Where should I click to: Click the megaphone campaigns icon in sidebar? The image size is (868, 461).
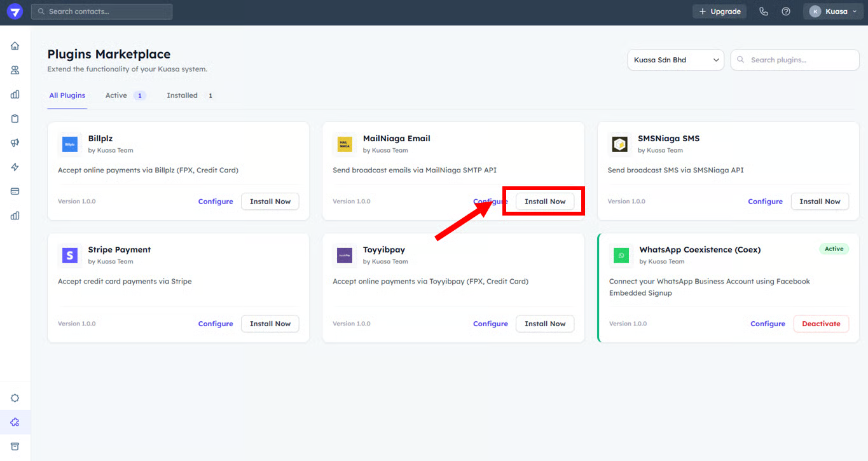point(15,143)
